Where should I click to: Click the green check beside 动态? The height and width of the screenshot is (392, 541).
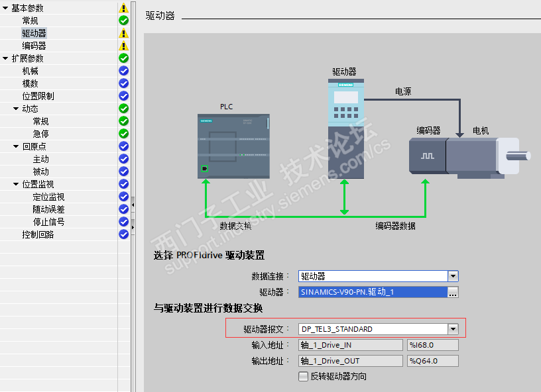point(123,109)
